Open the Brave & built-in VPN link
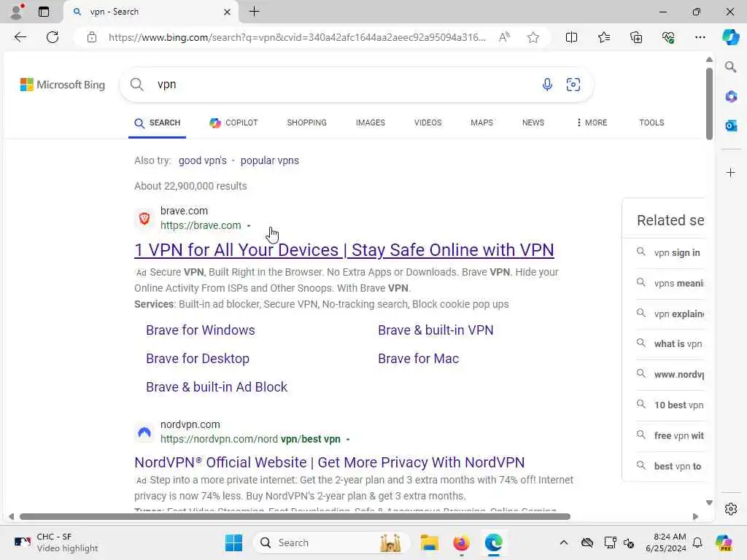The height and width of the screenshot is (560, 747). 436,330
